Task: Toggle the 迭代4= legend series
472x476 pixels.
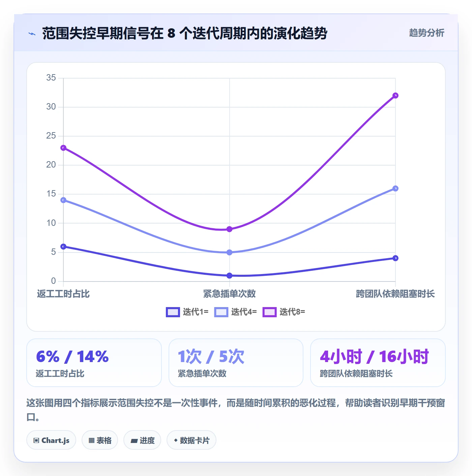Action: pos(235,312)
